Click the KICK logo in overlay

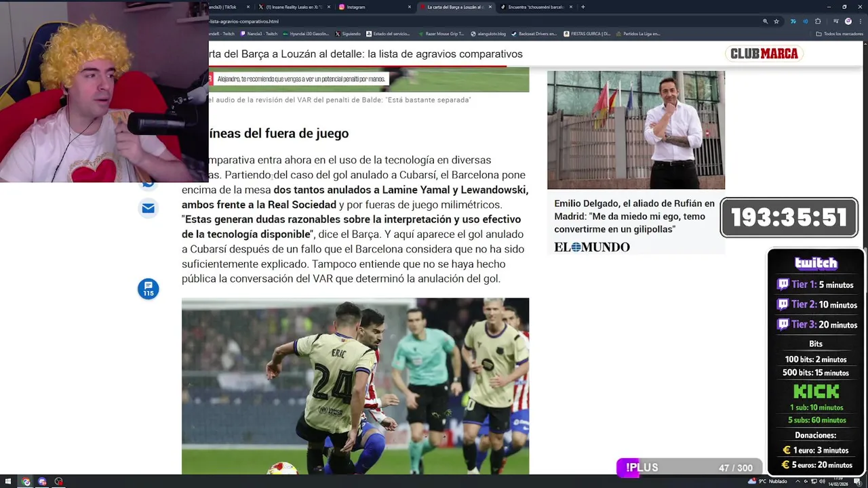[816, 392]
